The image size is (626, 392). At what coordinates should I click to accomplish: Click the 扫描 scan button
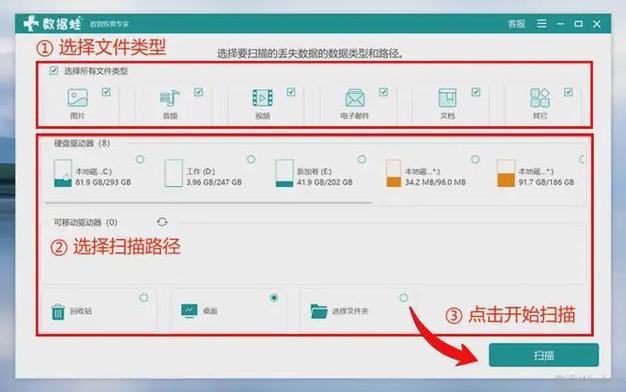pos(544,355)
